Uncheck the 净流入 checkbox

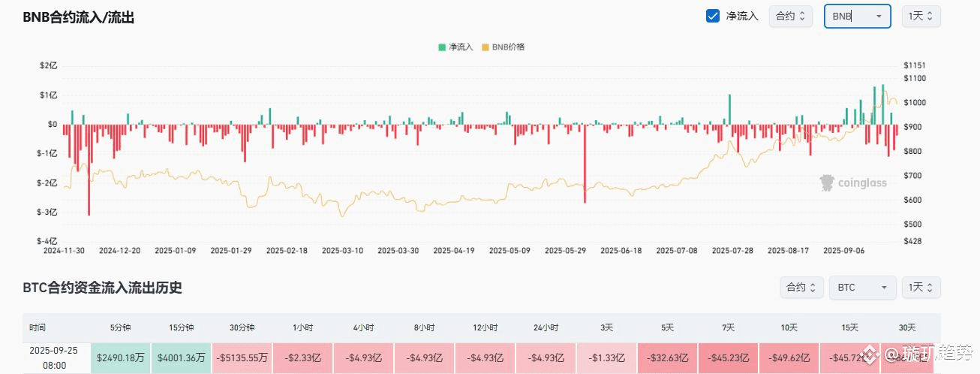713,16
